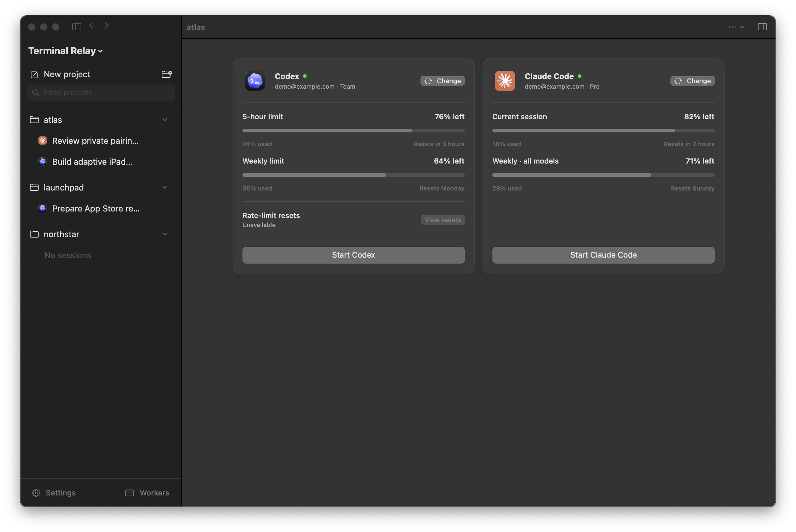Open Review private pairin... session
This screenshot has width=796, height=532.
tap(95, 141)
